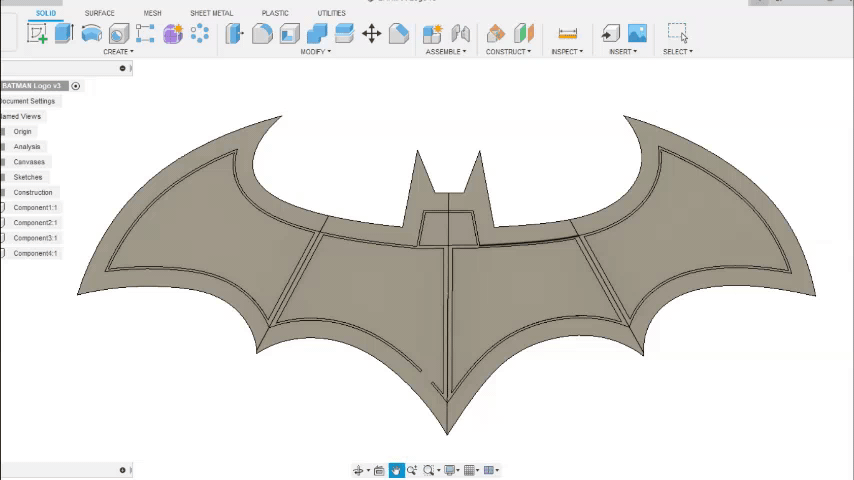Select the Origin folder row
The image size is (854, 480).
click(x=22, y=132)
